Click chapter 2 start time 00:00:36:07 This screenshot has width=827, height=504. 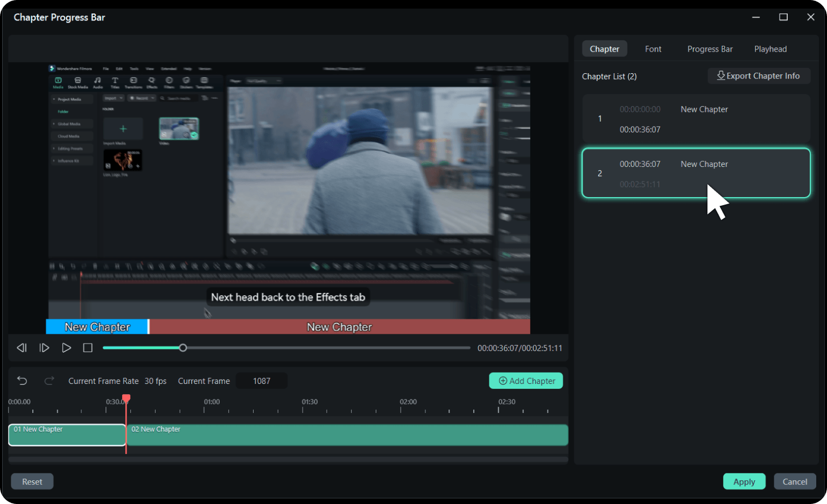click(640, 164)
